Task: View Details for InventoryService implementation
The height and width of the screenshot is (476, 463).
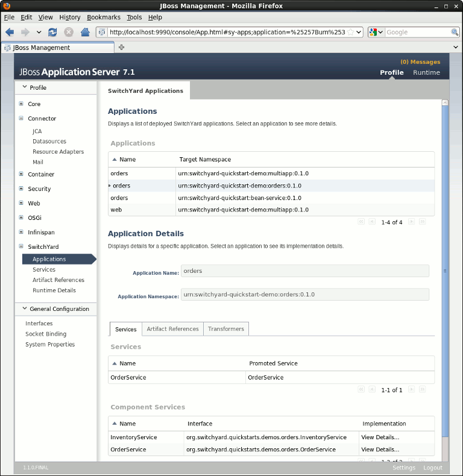Action: click(x=380, y=437)
